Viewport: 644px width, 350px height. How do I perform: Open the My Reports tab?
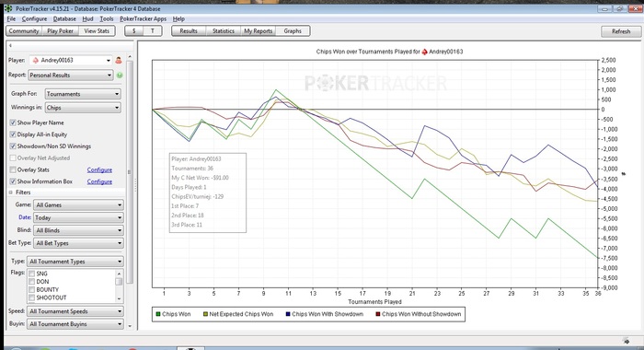[x=258, y=30]
